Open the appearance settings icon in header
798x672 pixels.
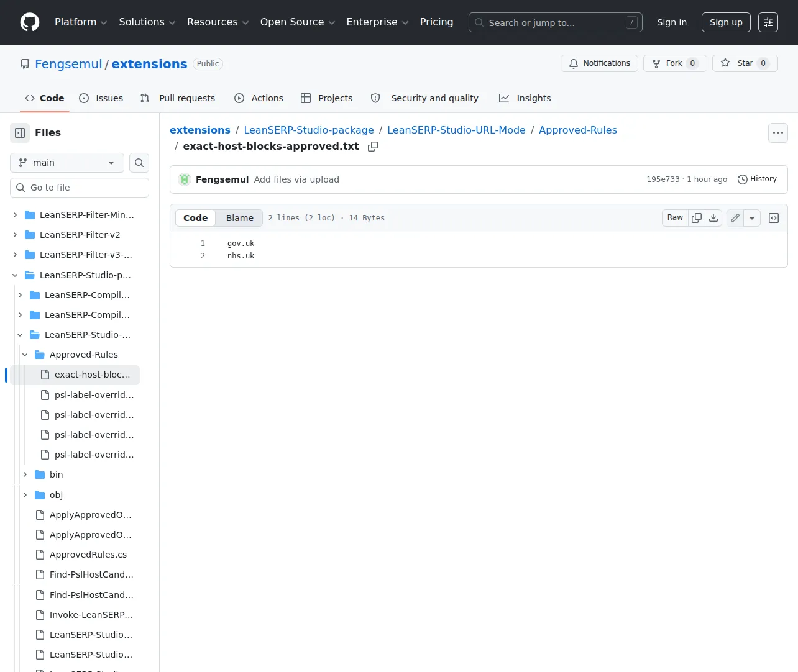[768, 22]
